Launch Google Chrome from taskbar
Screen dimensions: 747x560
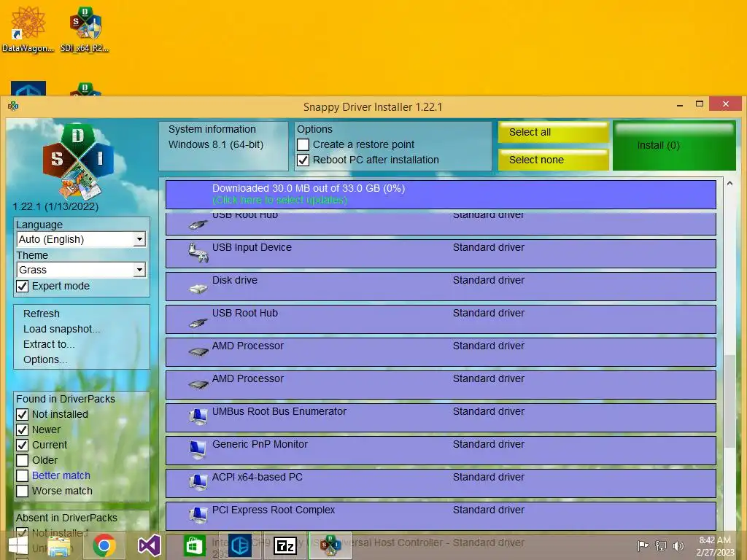click(x=104, y=545)
